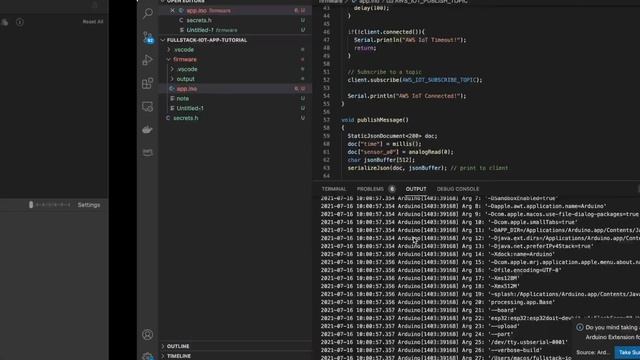This screenshot has height=360, width=640.
Task: Click Reset All in left window
Action: [x=93, y=22]
